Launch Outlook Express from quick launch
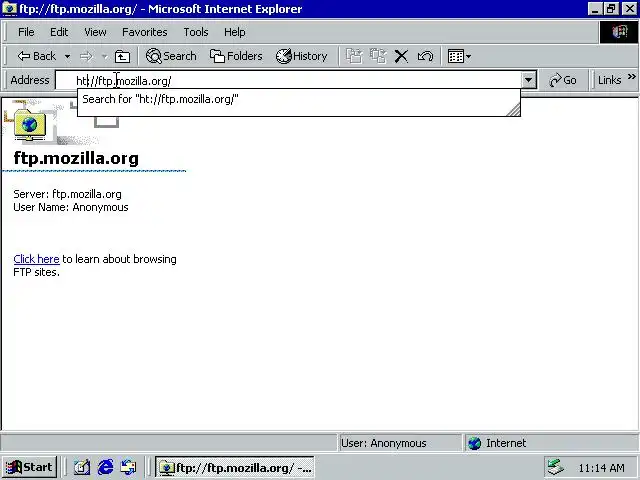 pos(129,467)
